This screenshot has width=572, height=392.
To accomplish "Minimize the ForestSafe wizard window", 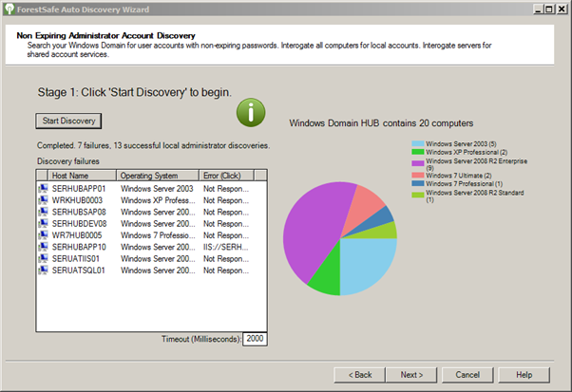I will [539, 9].
